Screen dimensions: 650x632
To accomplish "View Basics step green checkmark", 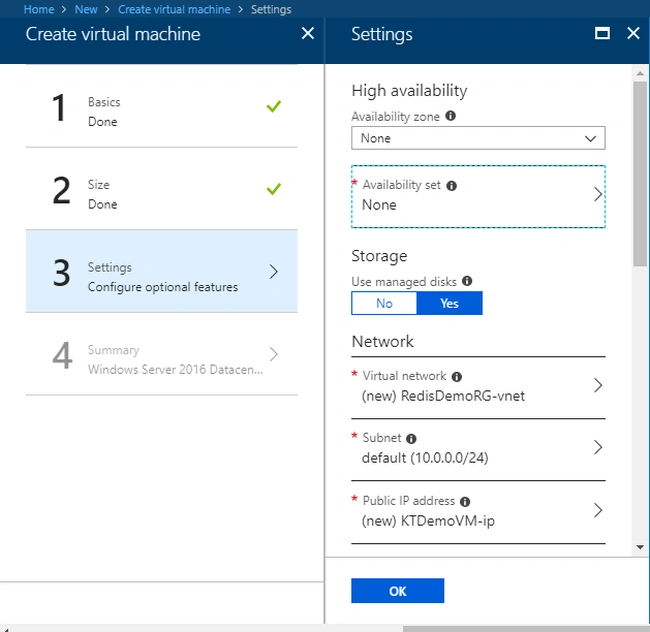I will click(274, 107).
